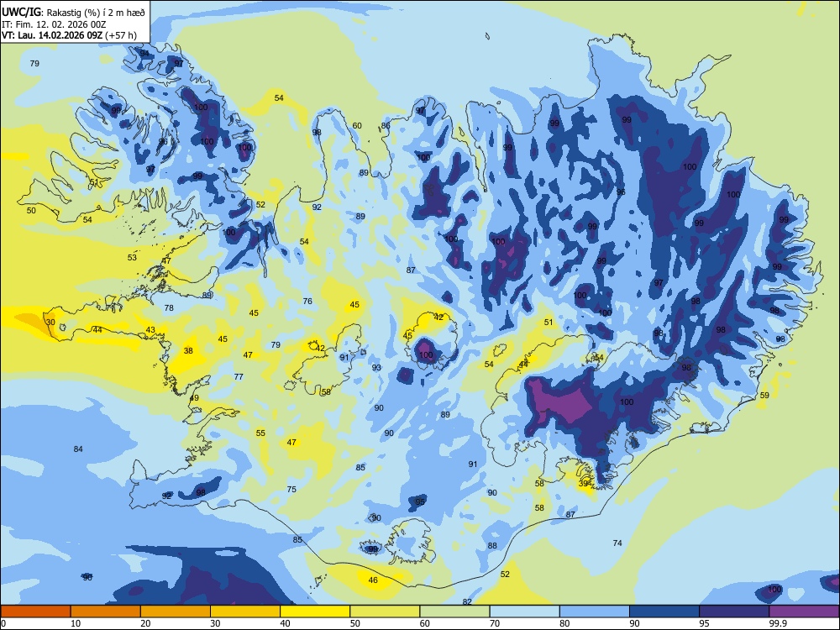This screenshot has height=630, width=840.
Task: Click the 80–90 medium blue legend swatch
Action: click(595, 612)
